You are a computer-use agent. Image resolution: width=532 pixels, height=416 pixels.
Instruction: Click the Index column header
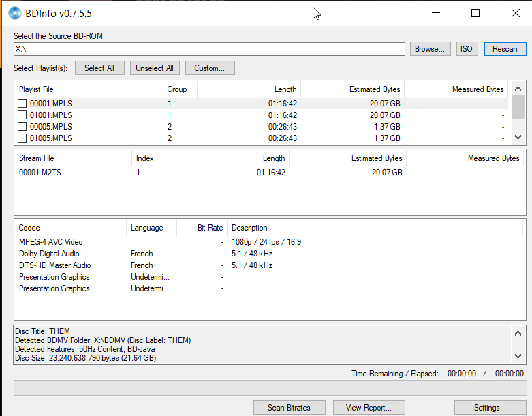[x=152, y=158]
